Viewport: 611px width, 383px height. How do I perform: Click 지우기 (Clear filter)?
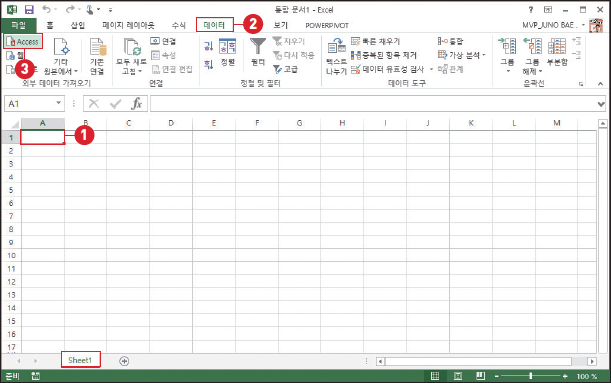pyautogui.click(x=289, y=41)
